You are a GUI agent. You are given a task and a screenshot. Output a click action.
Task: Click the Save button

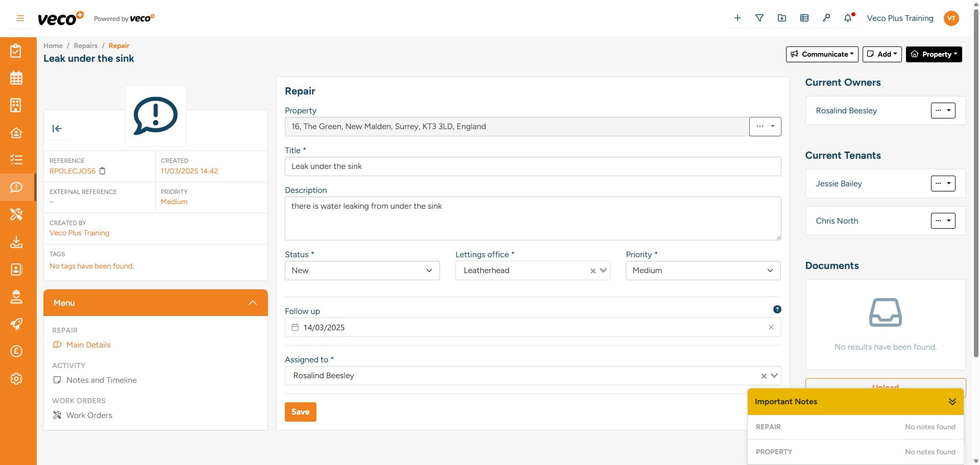point(300,411)
